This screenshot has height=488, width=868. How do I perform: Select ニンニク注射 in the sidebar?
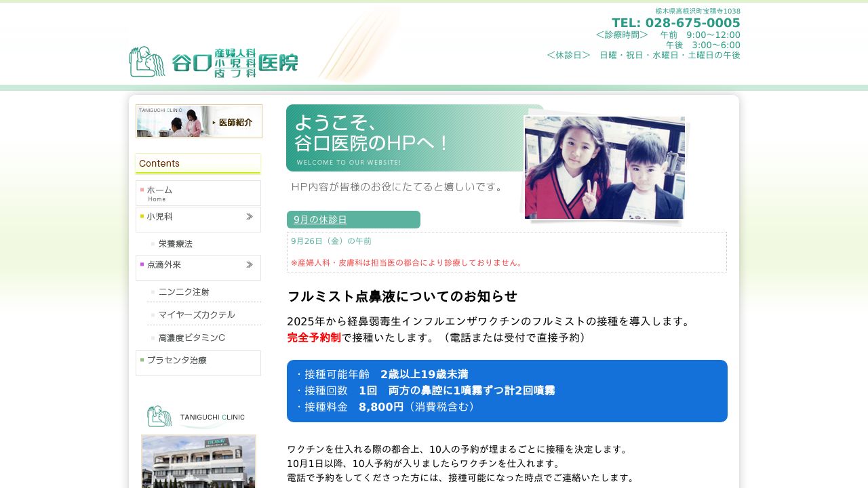click(184, 291)
